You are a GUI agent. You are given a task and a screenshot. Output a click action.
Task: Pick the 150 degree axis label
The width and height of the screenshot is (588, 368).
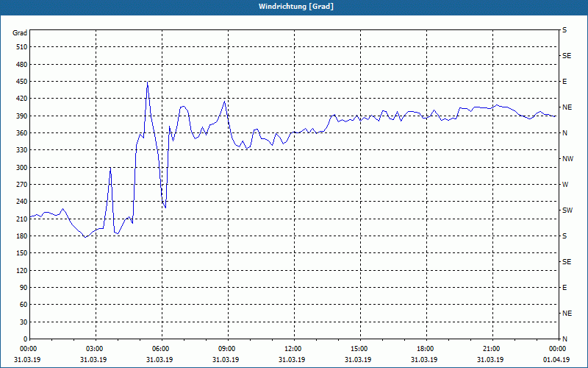[22, 253]
